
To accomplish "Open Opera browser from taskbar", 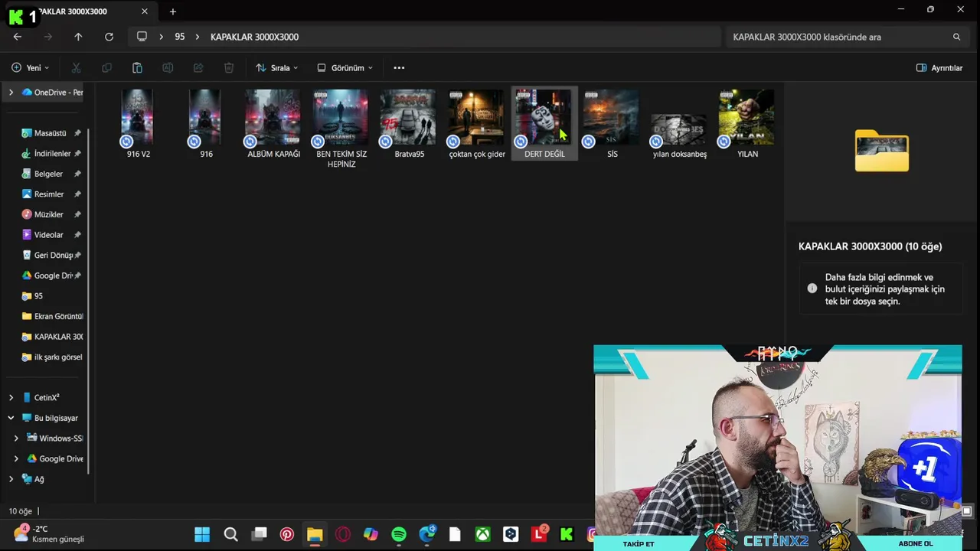I will coord(342,534).
